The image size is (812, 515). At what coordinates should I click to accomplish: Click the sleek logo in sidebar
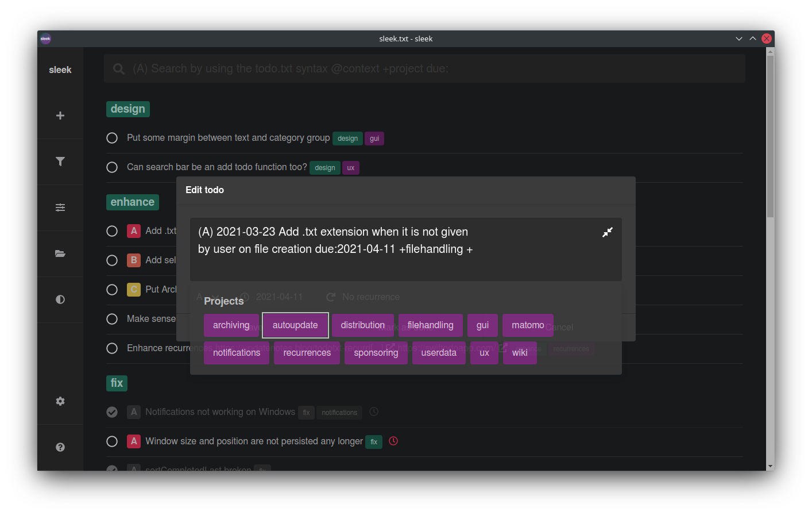60,70
